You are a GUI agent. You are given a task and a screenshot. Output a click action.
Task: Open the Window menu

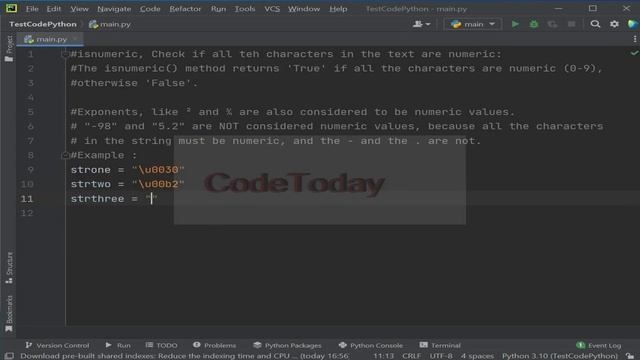pos(304,9)
